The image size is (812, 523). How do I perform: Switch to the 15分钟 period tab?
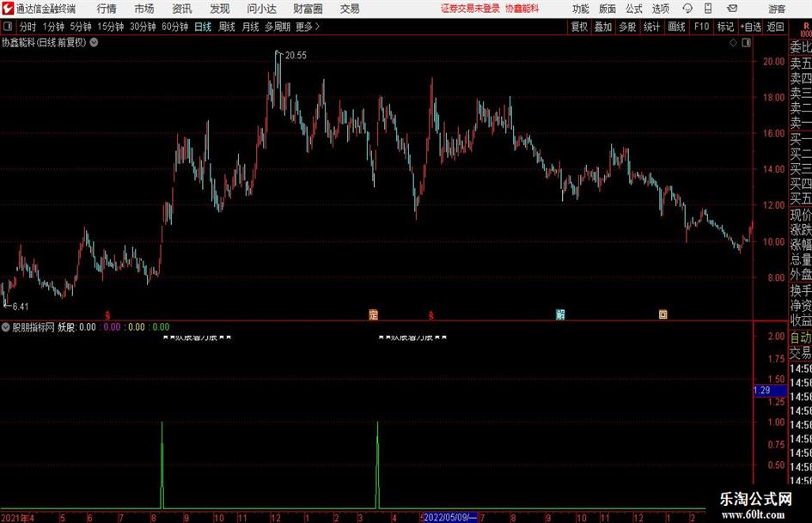point(111,27)
